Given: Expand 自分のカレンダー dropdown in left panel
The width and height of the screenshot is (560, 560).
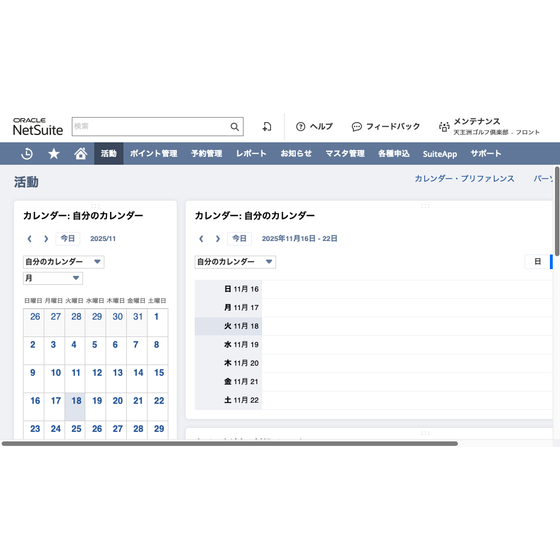Looking at the screenshot, I should [x=97, y=262].
